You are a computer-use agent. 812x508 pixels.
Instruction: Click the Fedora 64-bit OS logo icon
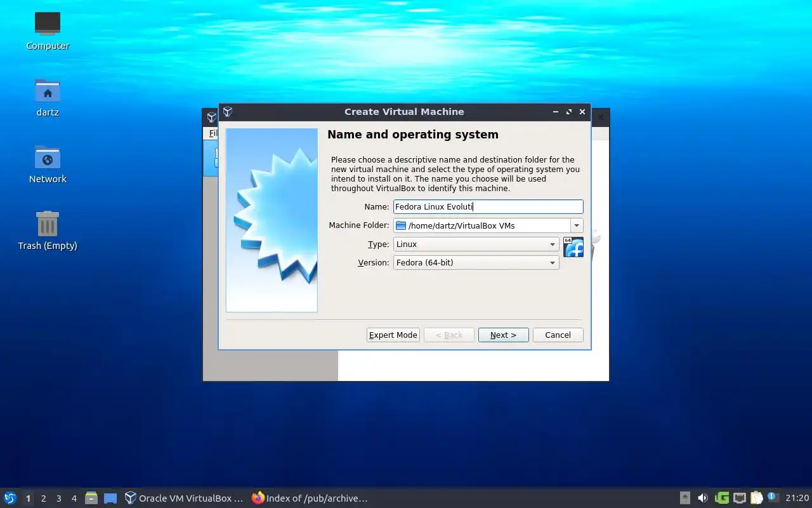[573, 247]
